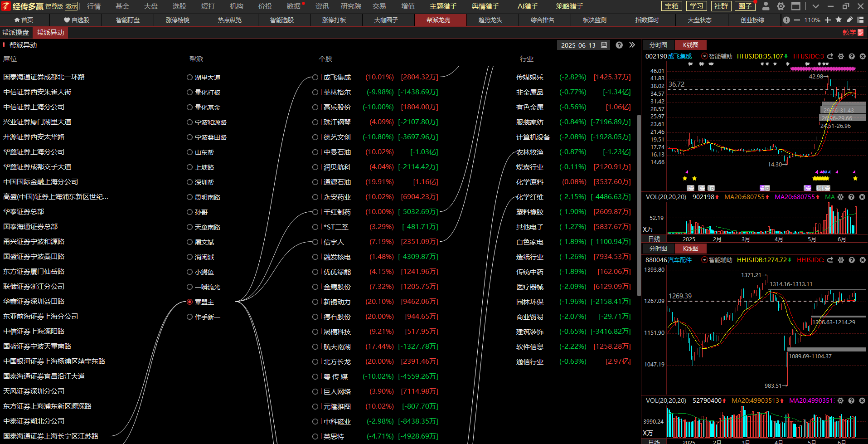The height and width of the screenshot is (444, 868).
Task: Go to 首页 home tab
Action: (x=24, y=20)
